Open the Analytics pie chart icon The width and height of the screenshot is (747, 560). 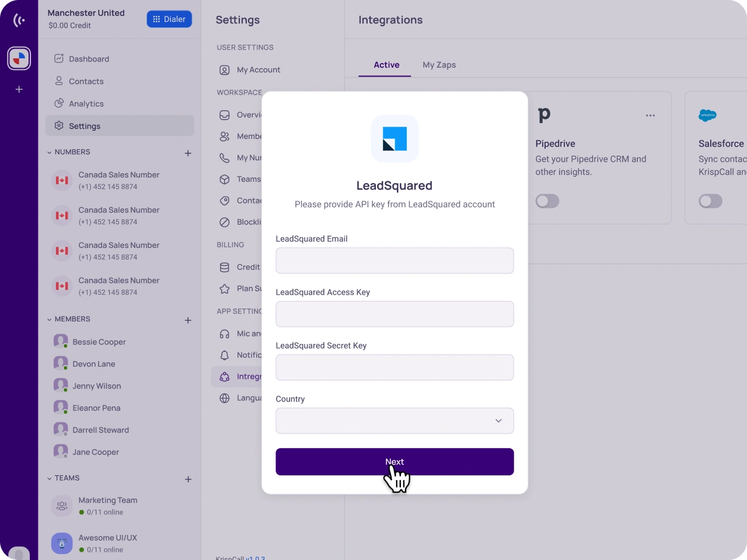point(59,103)
